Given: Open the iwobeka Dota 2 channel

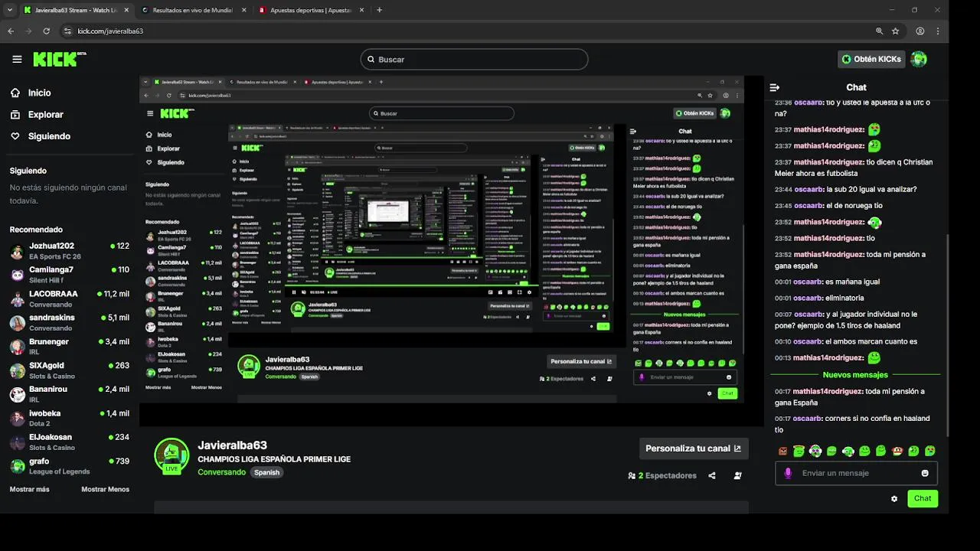Looking at the screenshot, I should [69, 418].
